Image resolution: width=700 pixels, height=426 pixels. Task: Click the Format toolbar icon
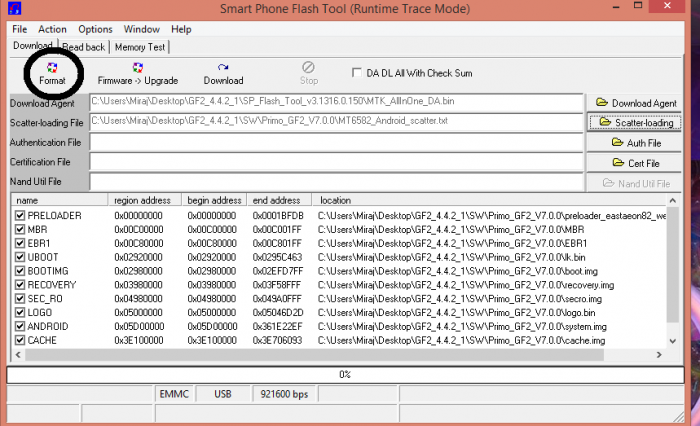(52, 67)
